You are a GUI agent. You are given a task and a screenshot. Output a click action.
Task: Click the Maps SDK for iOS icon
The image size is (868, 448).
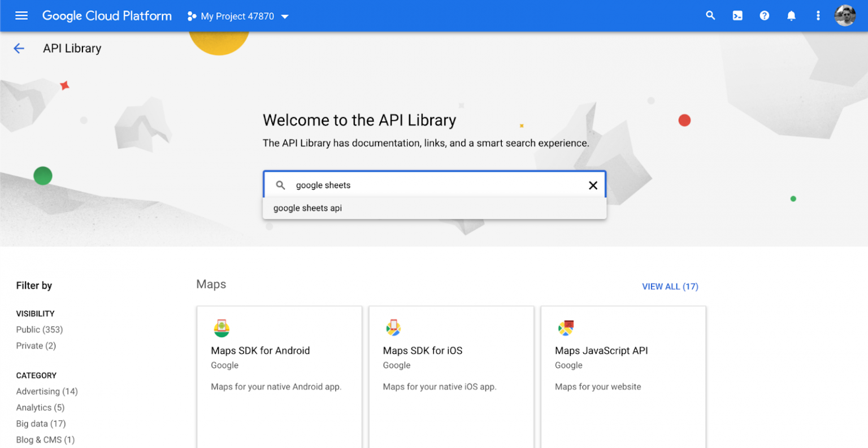pyautogui.click(x=393, y=328)
